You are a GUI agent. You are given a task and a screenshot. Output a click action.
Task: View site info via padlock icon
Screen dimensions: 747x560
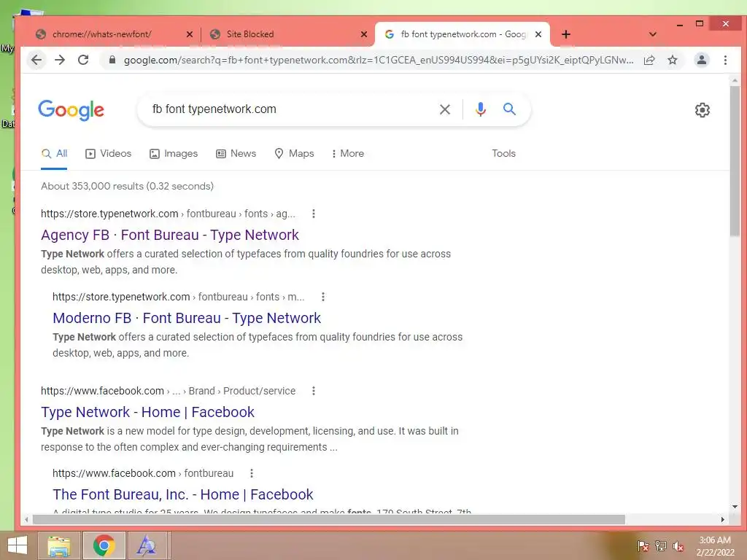(112, 60)
